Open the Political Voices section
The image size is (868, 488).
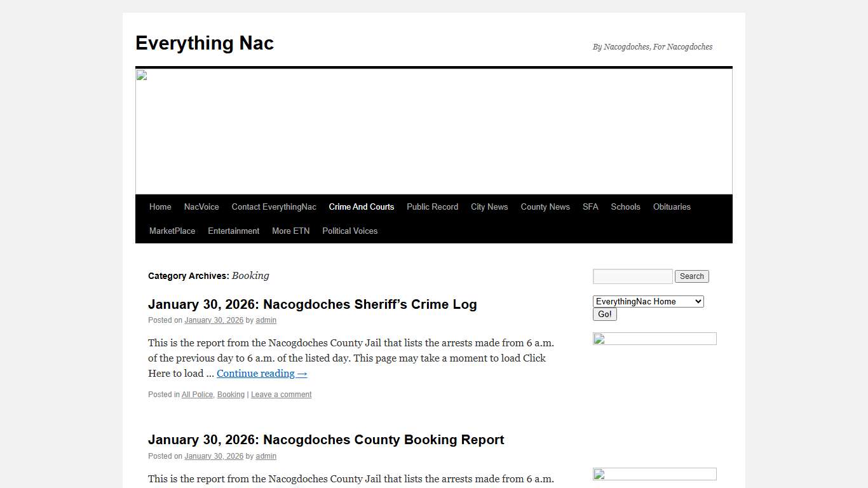coord(349,231)
